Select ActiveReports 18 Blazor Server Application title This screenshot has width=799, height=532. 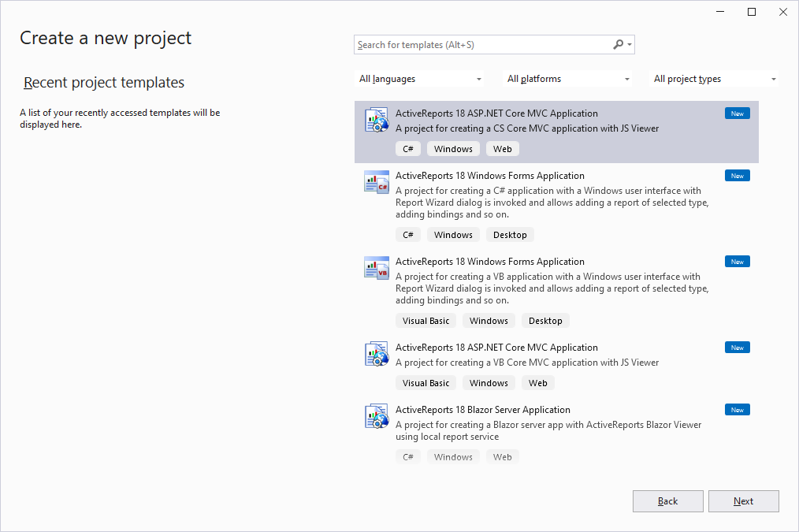(x=482, y=410)
